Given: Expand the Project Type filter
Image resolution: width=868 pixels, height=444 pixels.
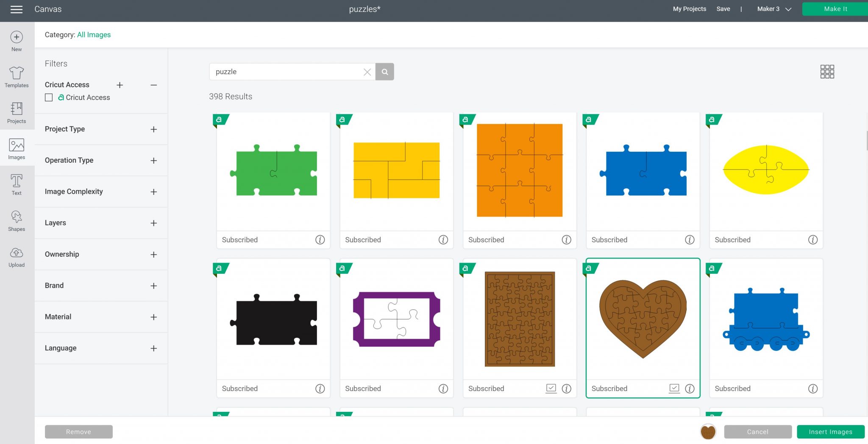Looking at the screenshot, I should 153,129.
